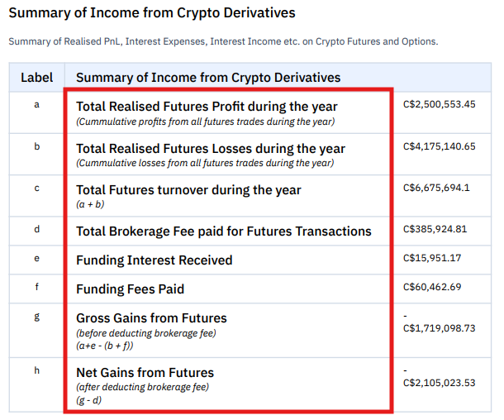Select the 'Funding Interest Received' row
The height and width of the screenshot is (420, 504).
click(154, 260)
